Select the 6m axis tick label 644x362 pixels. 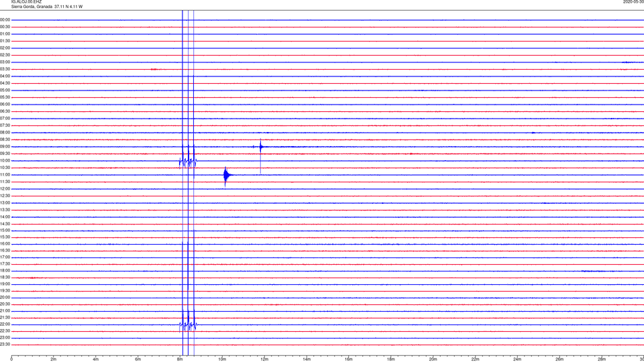[x=138, y=359]
